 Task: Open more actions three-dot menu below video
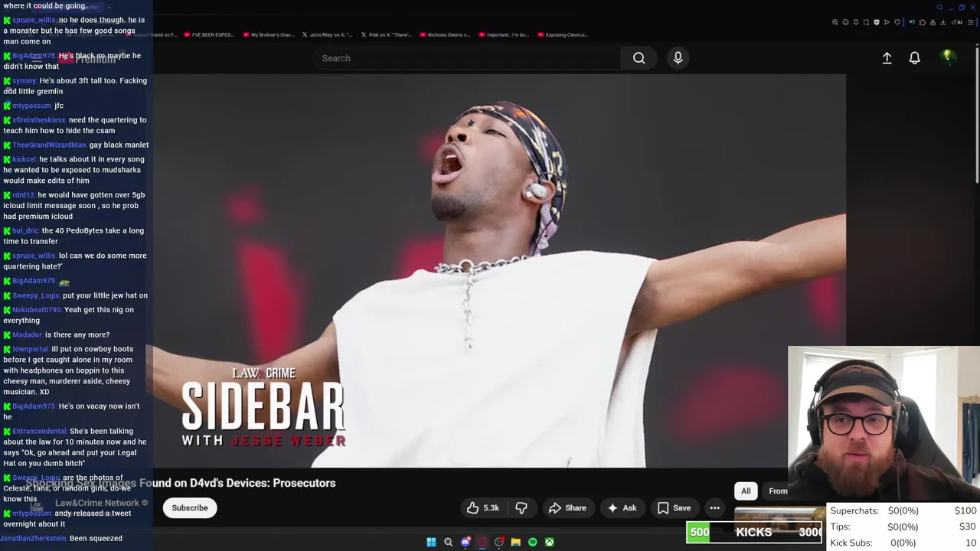point(714,508)
